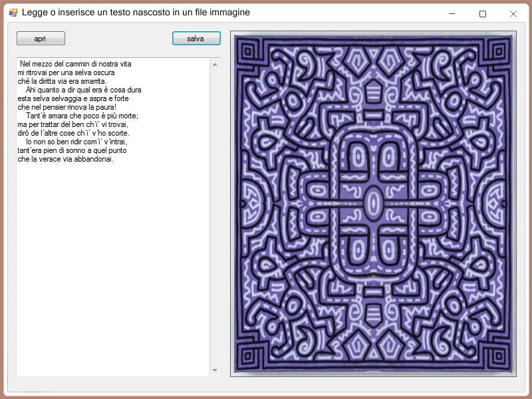Close the window
This screenshot has height=399, width=532.
[513, 13]
